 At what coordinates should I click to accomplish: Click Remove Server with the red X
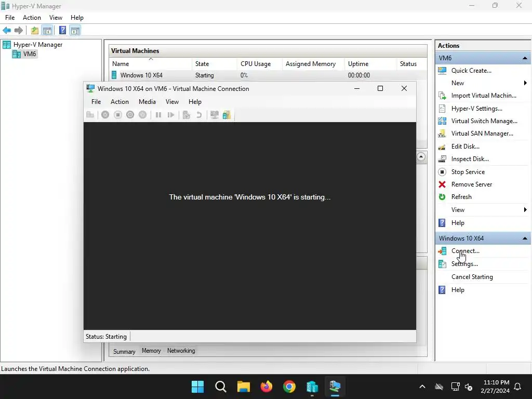[x=472, y=184]
